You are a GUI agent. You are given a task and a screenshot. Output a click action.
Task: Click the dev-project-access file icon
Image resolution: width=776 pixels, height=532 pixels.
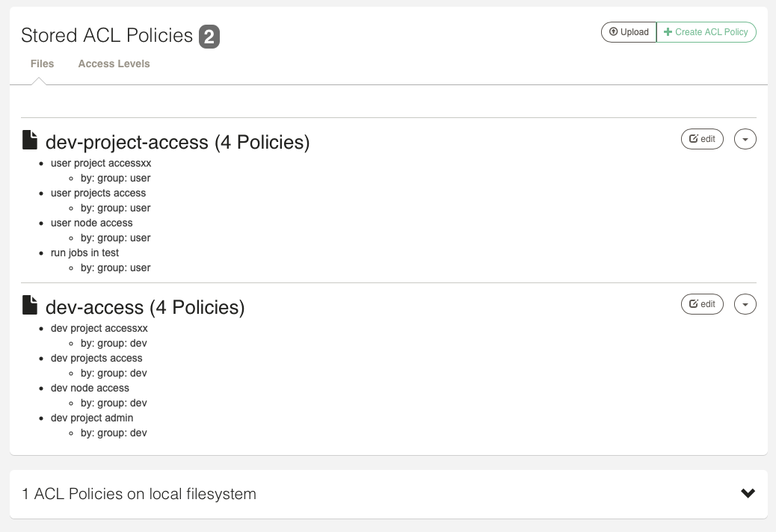point(30,140)
